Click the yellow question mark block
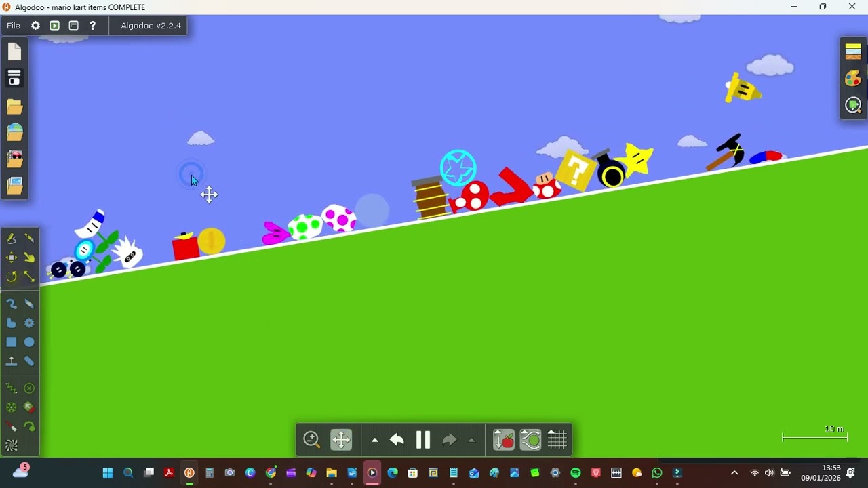 click(x=576, y=170)
